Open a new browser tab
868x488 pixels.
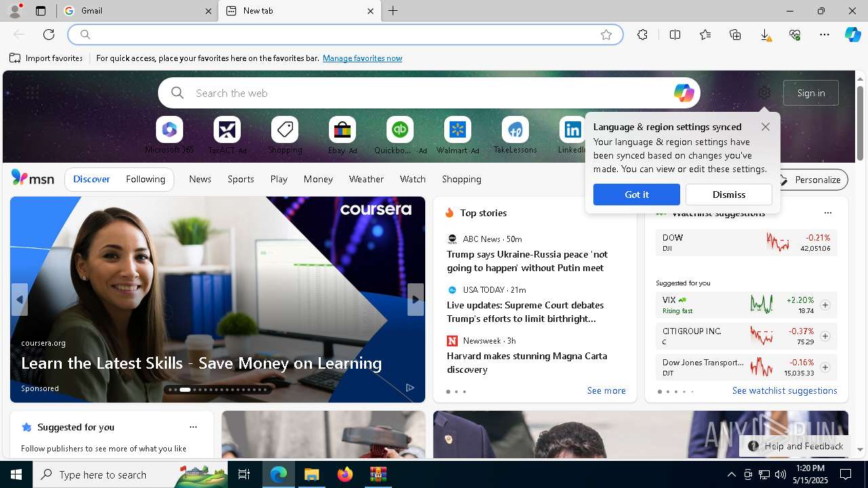click(393, 11)
